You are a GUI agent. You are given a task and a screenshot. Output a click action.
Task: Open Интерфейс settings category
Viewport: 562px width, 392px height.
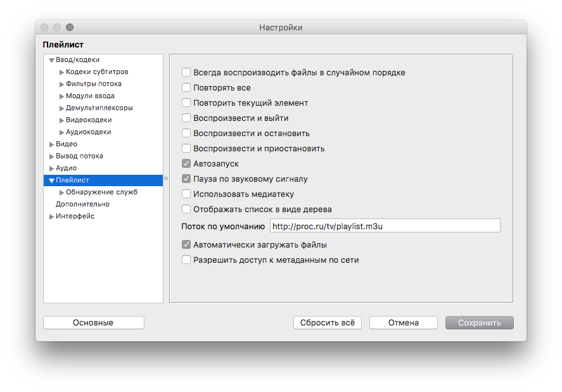[x=75, y=216]
